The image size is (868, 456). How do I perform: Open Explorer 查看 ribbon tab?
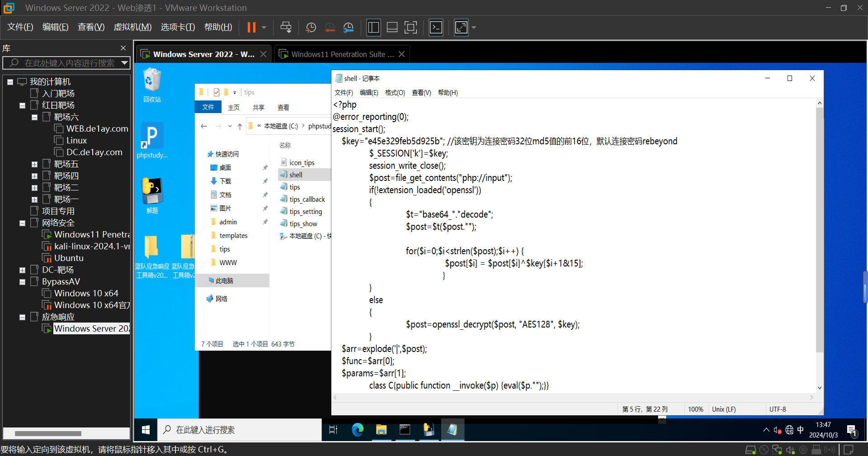[x=283, y=107]
